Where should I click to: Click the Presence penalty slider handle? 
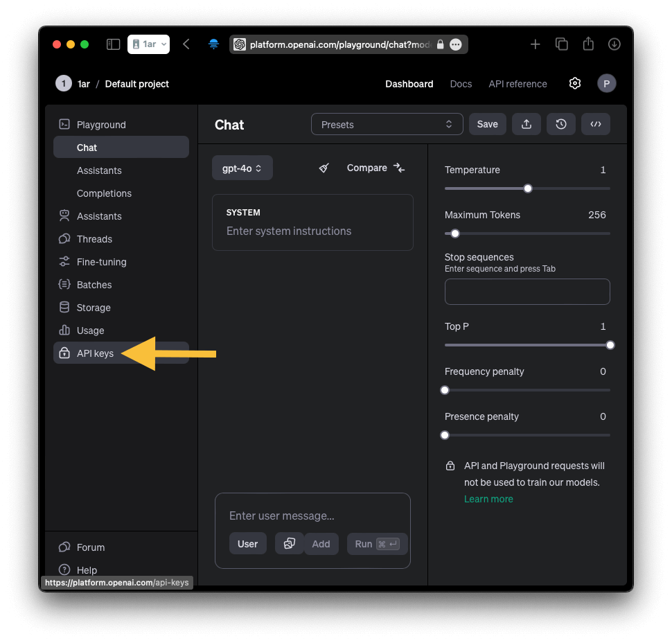click(445, 435)
